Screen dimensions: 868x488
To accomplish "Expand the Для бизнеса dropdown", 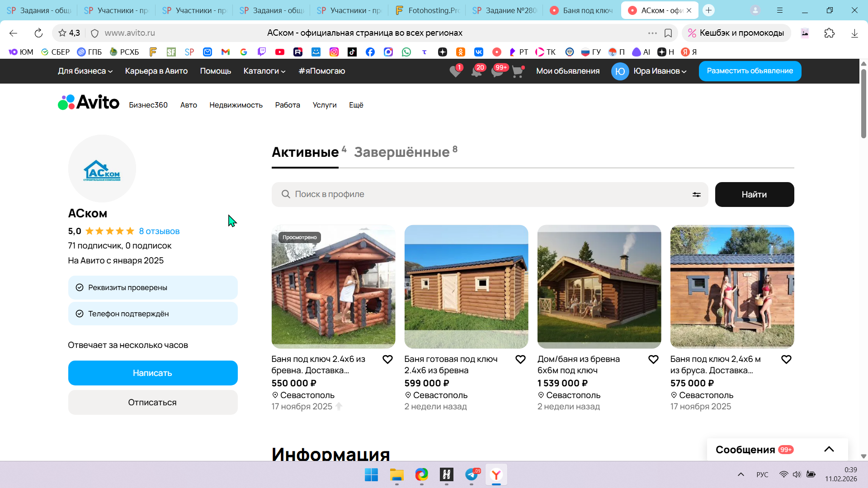I will pyautogui.click(x=85, y=71).
